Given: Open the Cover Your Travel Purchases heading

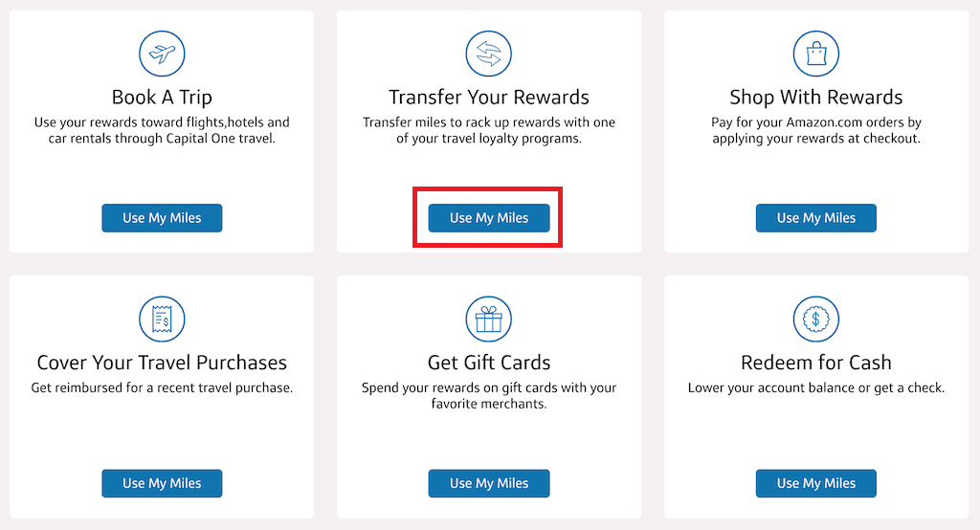Looking at the screenshot, I should tap(162, 364).
